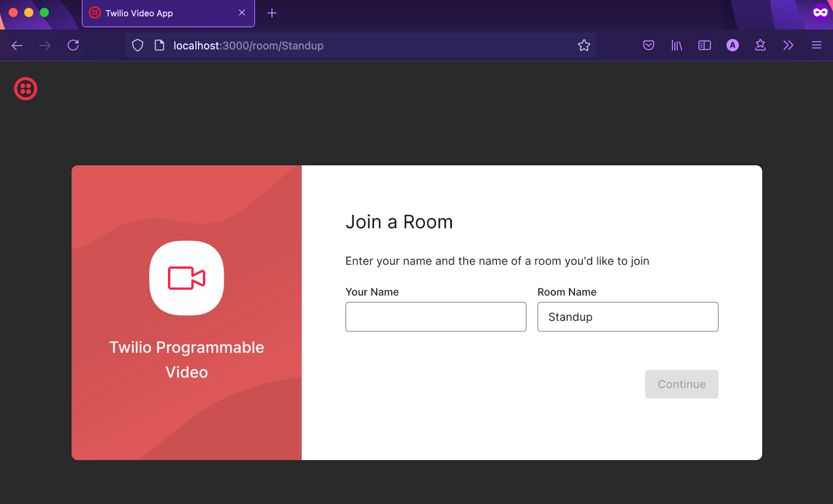Click the page info document icon
Screen dimensions: 833x504
160,45
